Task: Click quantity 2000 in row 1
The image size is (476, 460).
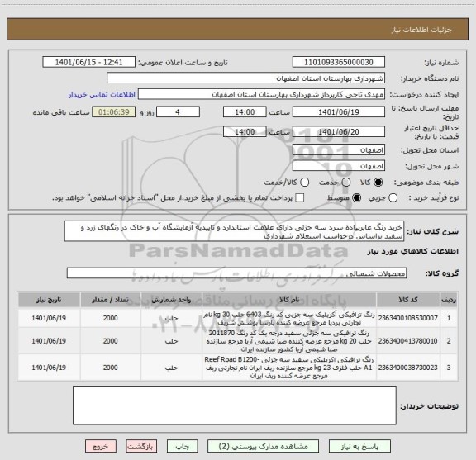Action: [x=110, y=318]
